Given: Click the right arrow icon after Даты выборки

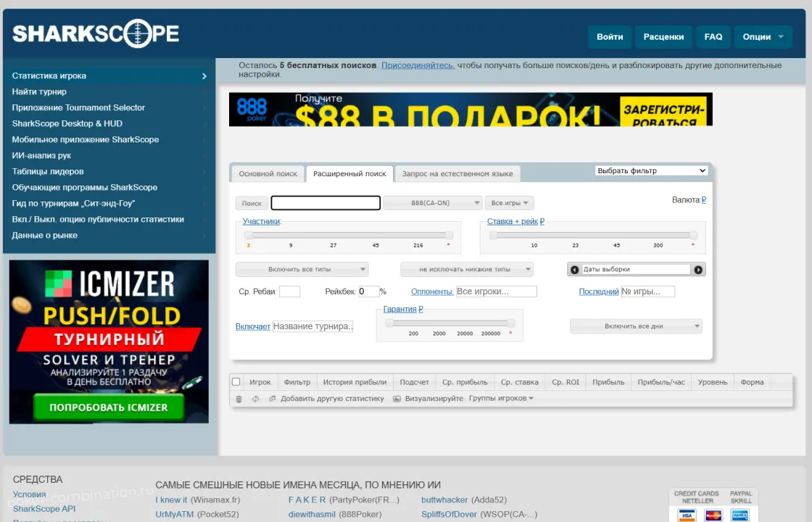Looking at the screenshot, I should tap(697, 268).
